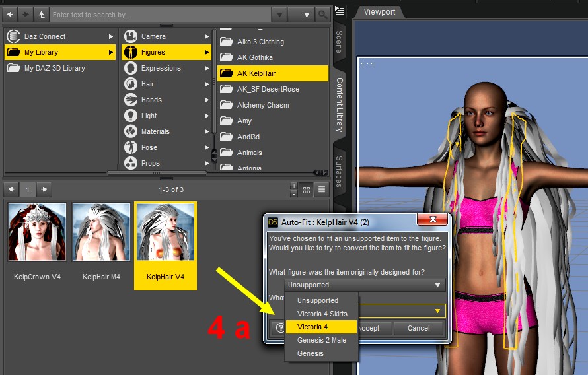Choose Victoria 4 from the list

click(321, 327)
